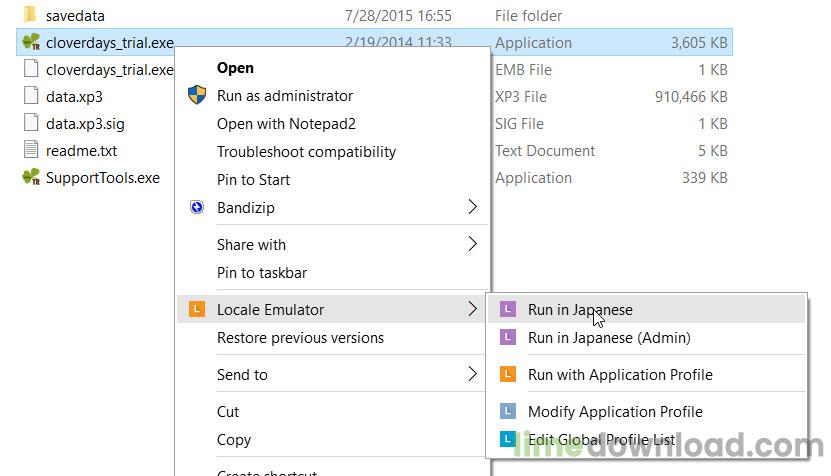Click the purple Run in Japanese (Admin) icon
The image size is (831, 476).
point(508,338)
